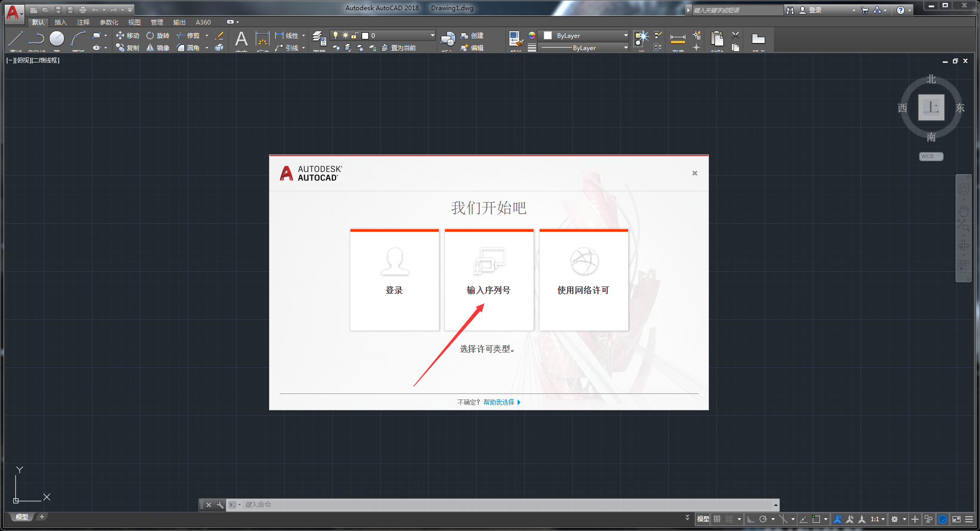Click the Autodesk App Store cart icon
Image resolution: width=980 pixels, height=531 pixels.
point(864,10)
